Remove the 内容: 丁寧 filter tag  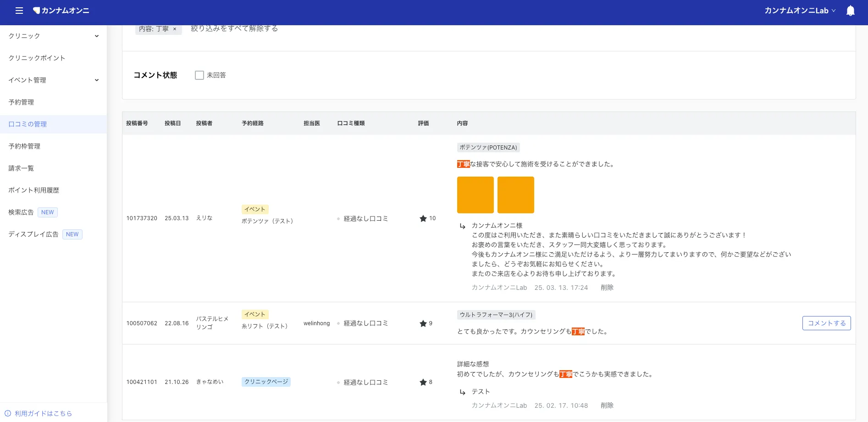[175, 29]
